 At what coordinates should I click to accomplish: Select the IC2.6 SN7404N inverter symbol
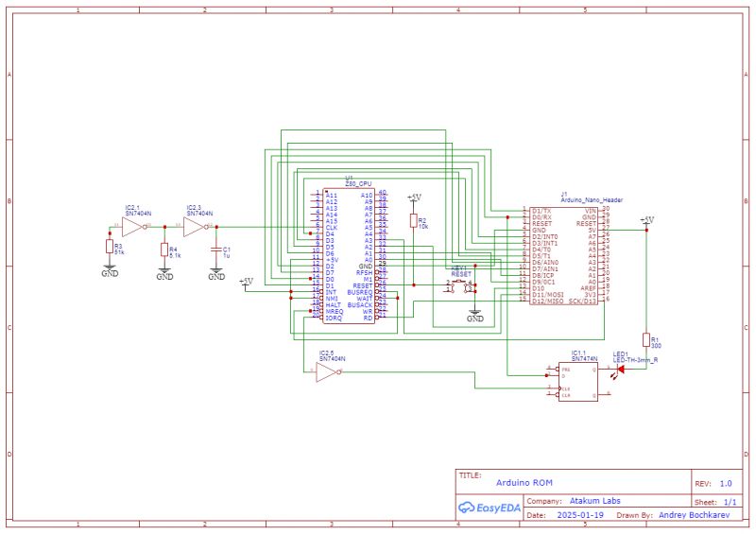pyautogui.click(x=327, y=372)
